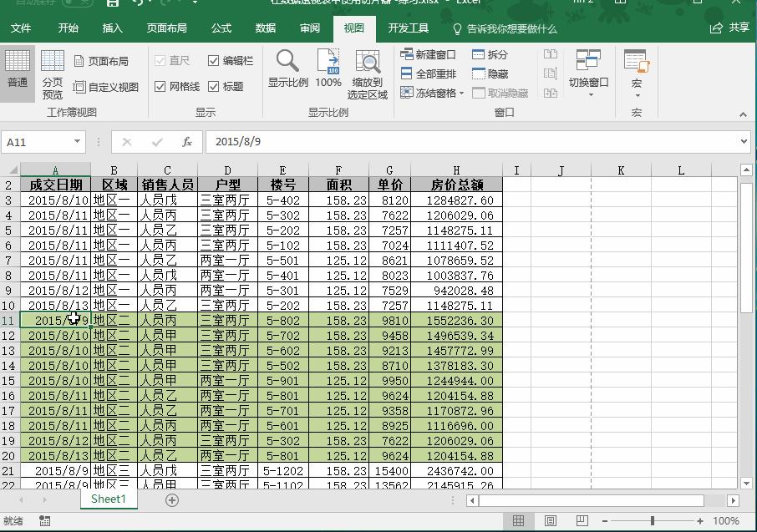The height and width of the screenshot is (532, 757).
Task: Click the Share (共享) button
Action: pyautogui.click(x=731, y=28)
